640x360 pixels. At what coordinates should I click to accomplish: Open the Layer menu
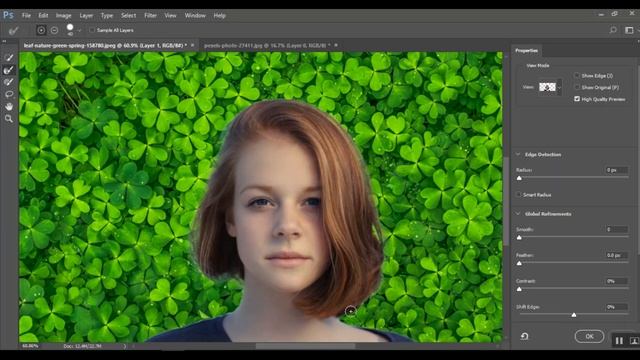point(86,16)
